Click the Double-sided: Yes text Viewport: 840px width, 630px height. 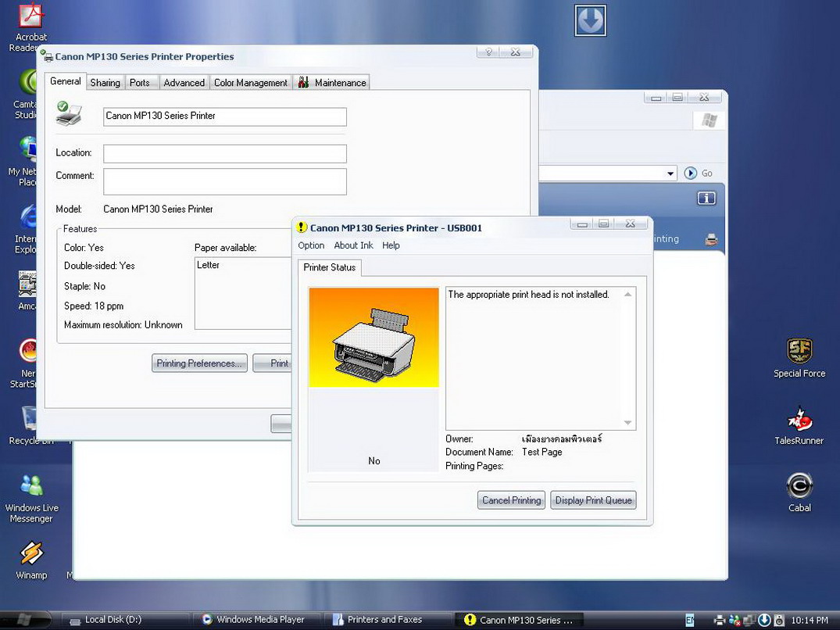100,266
